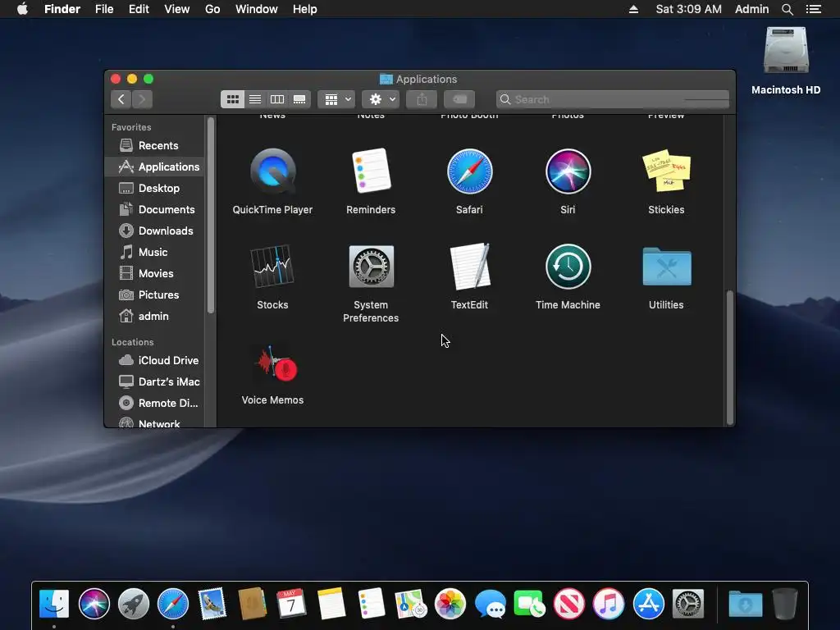Select Desktop in the Finder sidebar
Screen dimensions: 840x630
click(155, 188)
